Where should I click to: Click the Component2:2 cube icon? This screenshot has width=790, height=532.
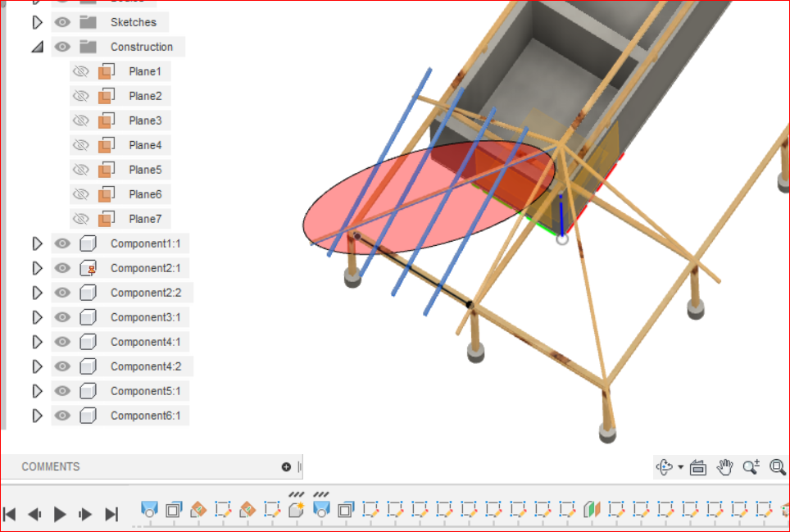89,293
